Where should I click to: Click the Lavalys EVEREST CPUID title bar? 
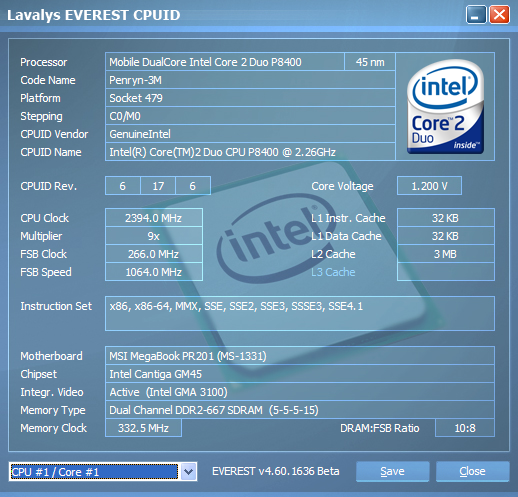pos(233,15)
